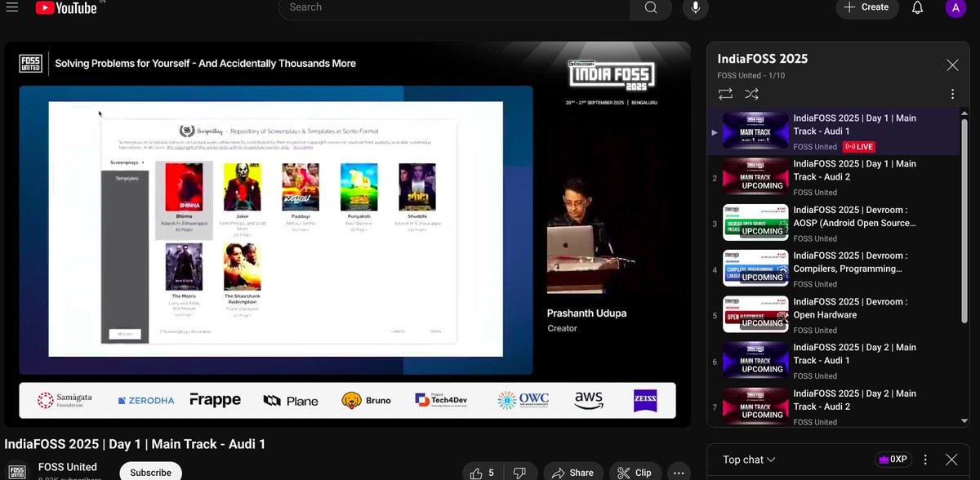Image resolution: width=980 pixels, height=480 pixels.
Task: Click the Create button
Action: click(866, 7)
